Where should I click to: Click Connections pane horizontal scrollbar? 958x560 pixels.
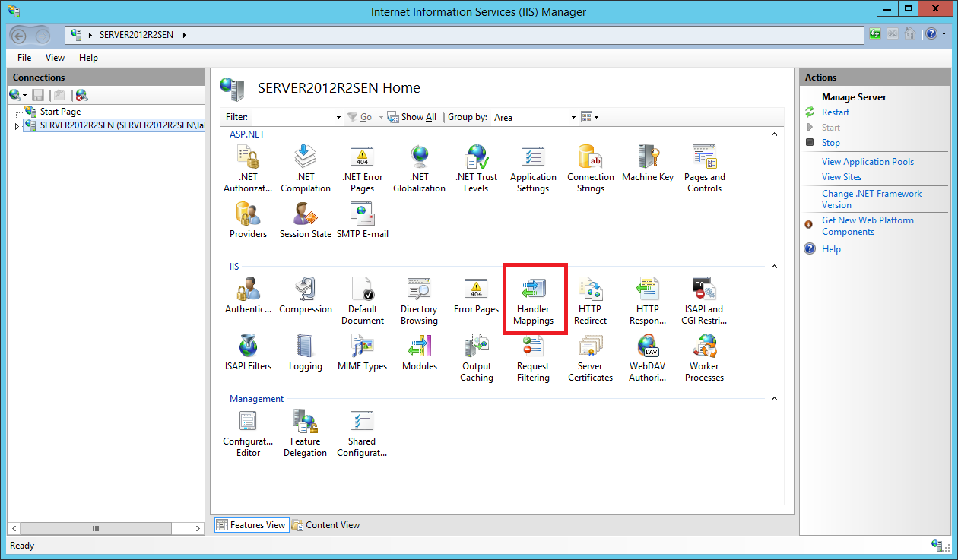[x=106, y=528]
